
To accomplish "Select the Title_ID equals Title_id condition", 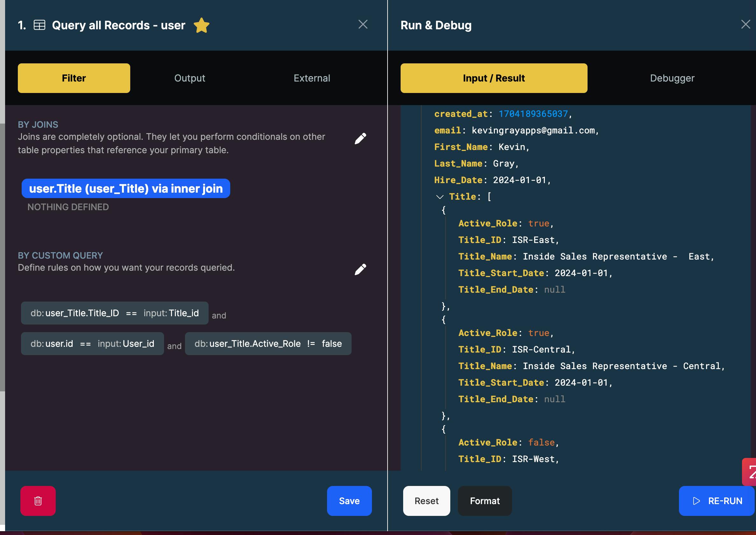I will 114,313.
